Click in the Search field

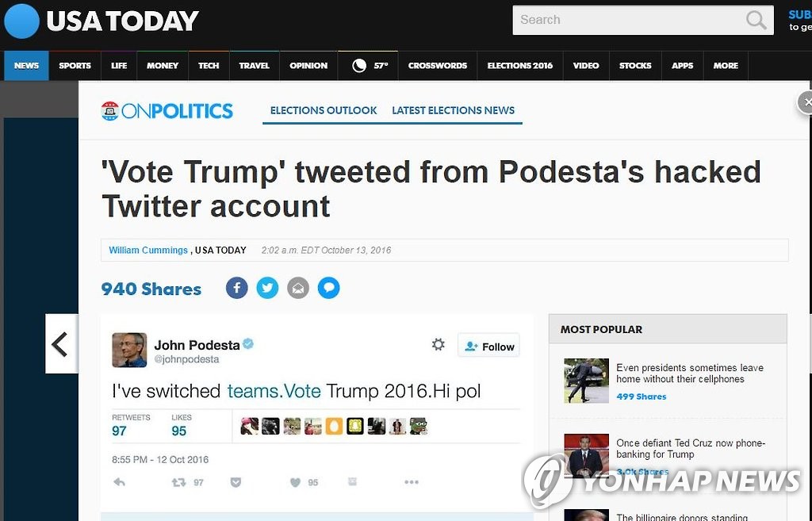point(626,20)
